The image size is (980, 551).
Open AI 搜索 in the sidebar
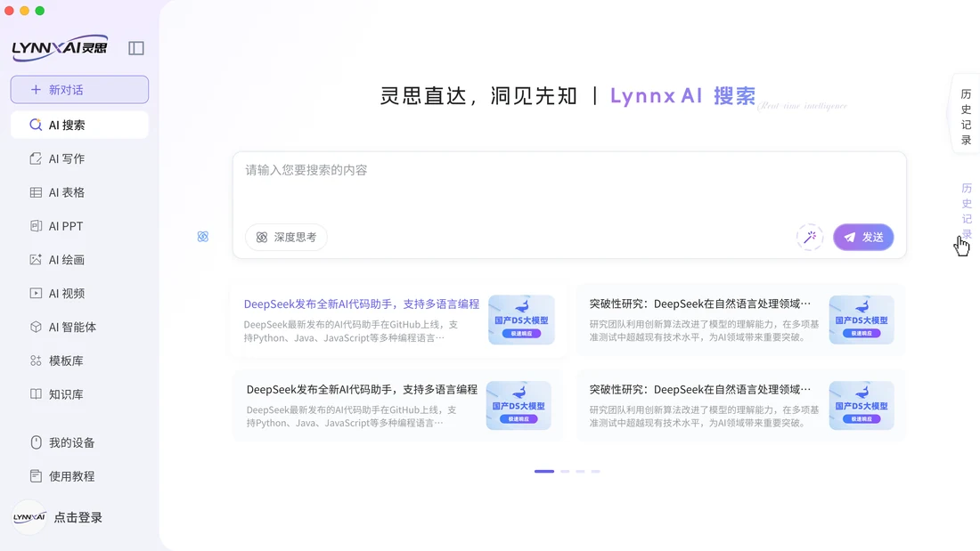79,125
